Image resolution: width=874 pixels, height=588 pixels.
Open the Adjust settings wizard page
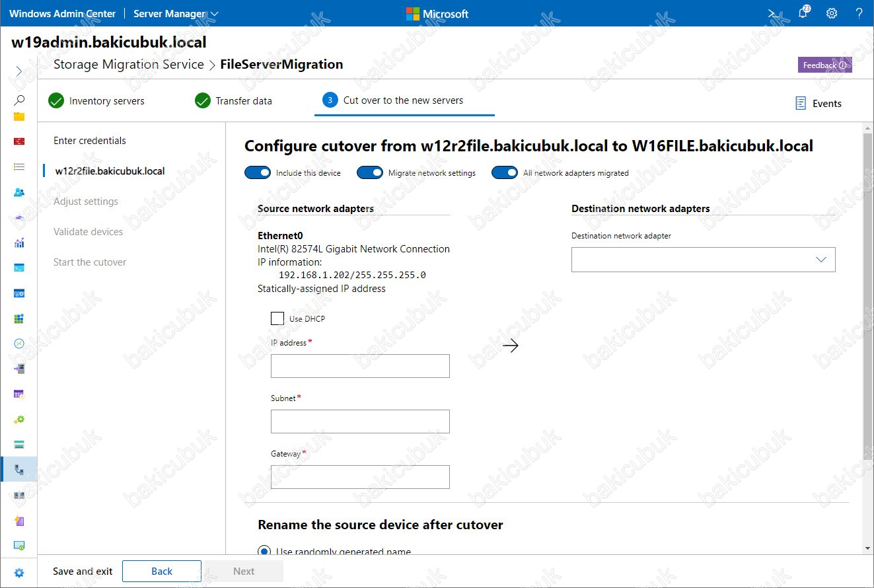86,202
